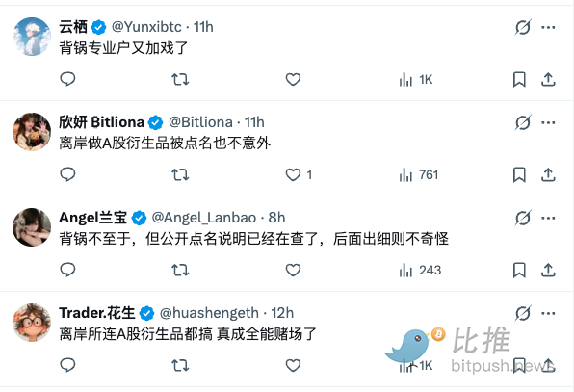Reply to 云栖's tweet
Screen dimensions: 574x392
(x=67, y=79)
